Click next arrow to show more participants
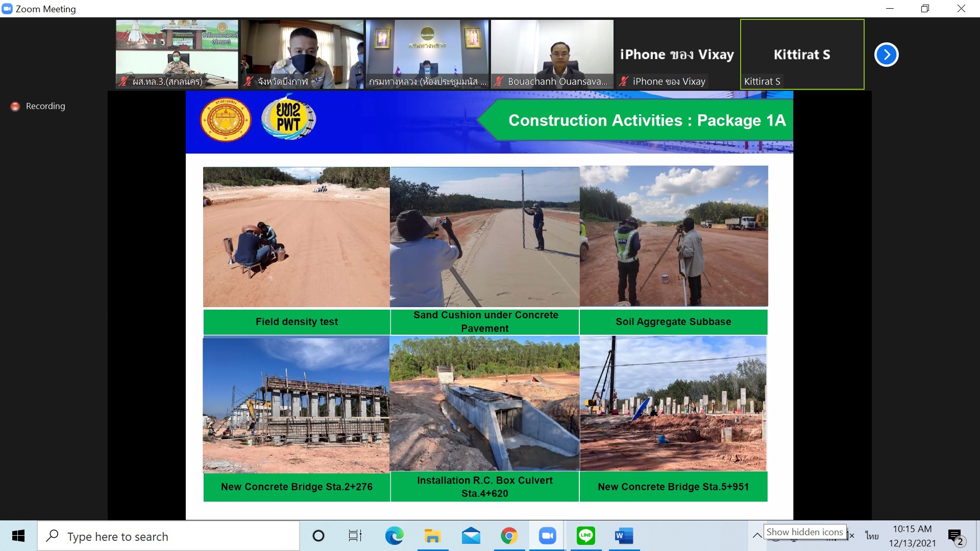 click(886, 55)
